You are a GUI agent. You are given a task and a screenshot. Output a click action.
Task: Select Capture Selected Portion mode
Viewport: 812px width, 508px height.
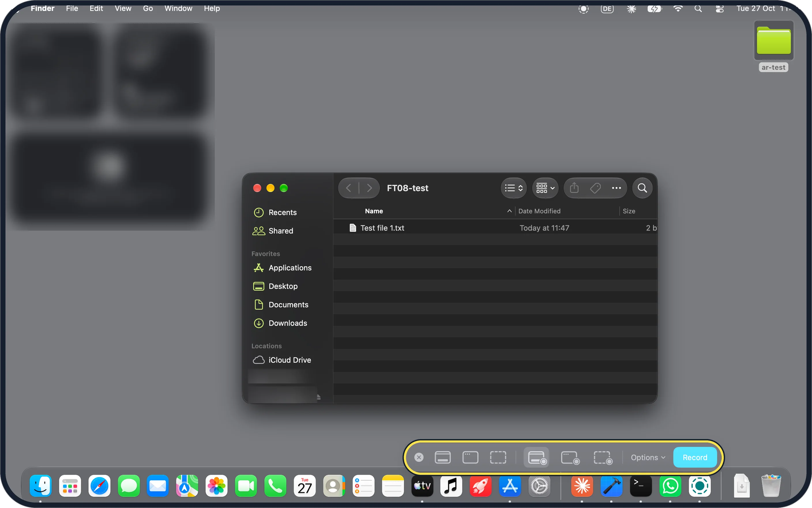497,457
